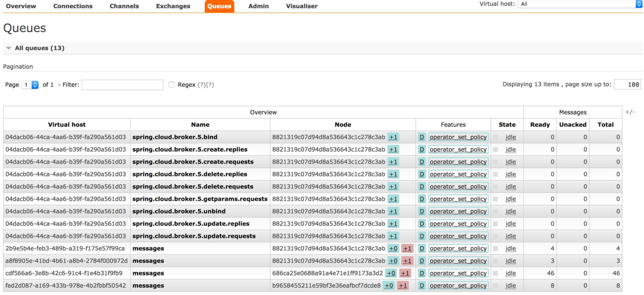This screenshot has width=644, height=295.
Task: Click the D durable badge for spring.cloud.broker.5.bind
Action: [422, 137]
